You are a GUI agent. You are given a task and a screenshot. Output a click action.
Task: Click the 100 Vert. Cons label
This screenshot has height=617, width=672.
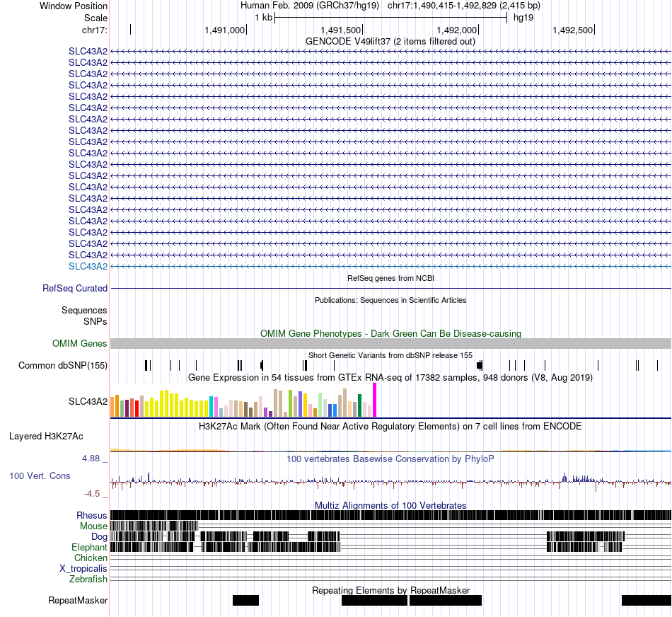tap(40, 475)
